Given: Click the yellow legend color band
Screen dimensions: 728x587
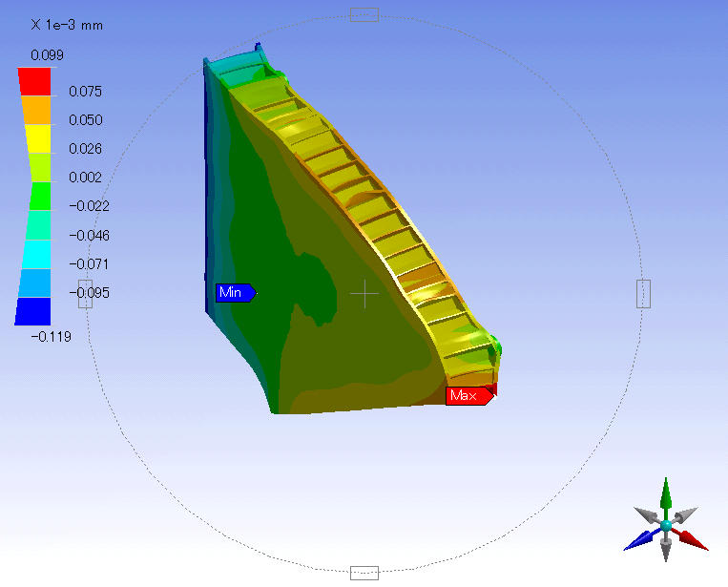Looking at the screenshot, I should tap(38, 138).
